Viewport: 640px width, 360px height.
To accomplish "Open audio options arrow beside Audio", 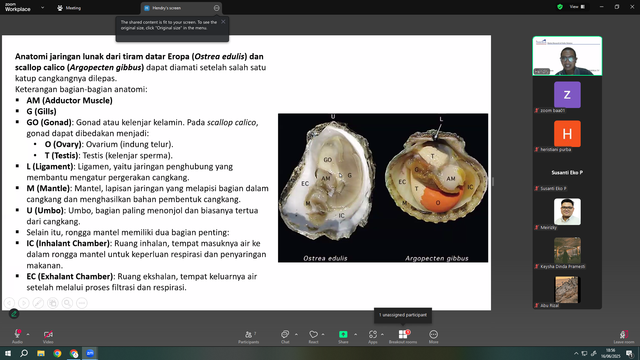I will (28, 334).
